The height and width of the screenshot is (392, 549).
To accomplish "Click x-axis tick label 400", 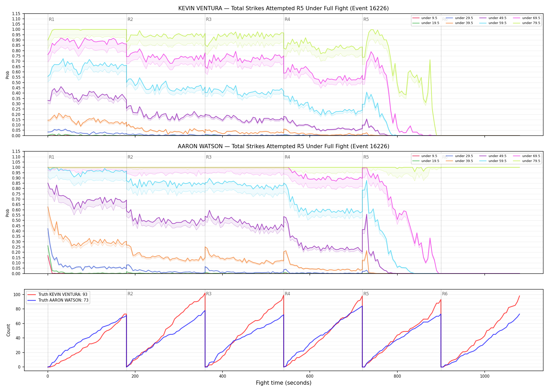I will (222, 376).
